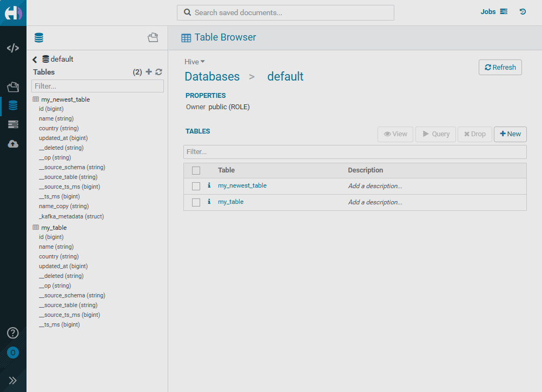The image size is (542, 392).
Task: Open the query history icon
Action: (523, 12)
